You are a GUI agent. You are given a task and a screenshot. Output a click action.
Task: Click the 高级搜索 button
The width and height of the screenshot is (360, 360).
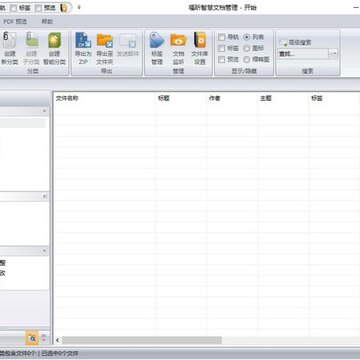point(296,43)
